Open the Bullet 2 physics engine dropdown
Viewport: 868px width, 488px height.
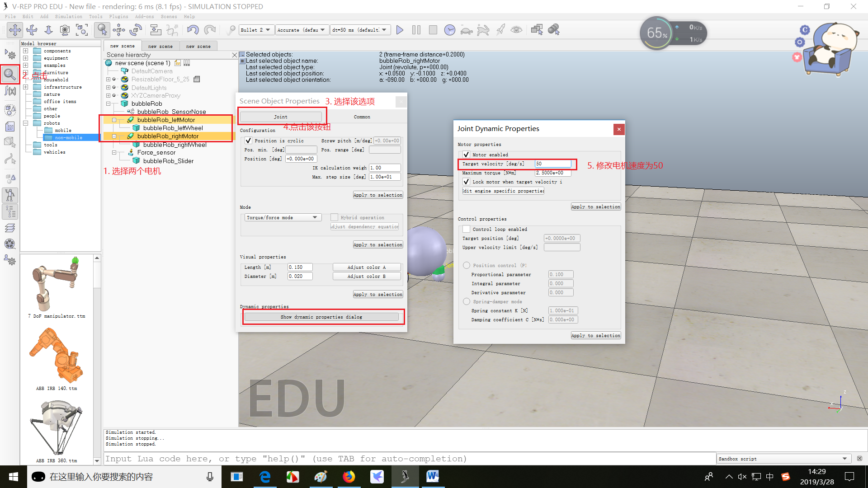[256, 30]
